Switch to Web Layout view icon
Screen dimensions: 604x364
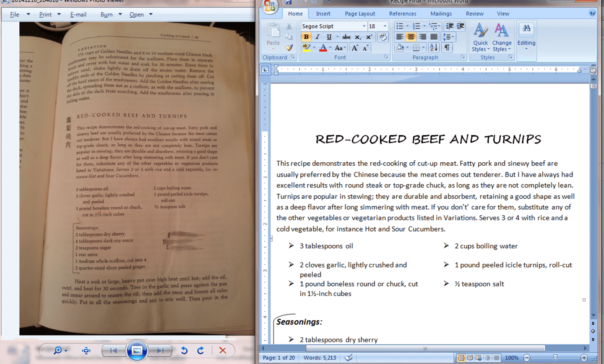point(479,358)
